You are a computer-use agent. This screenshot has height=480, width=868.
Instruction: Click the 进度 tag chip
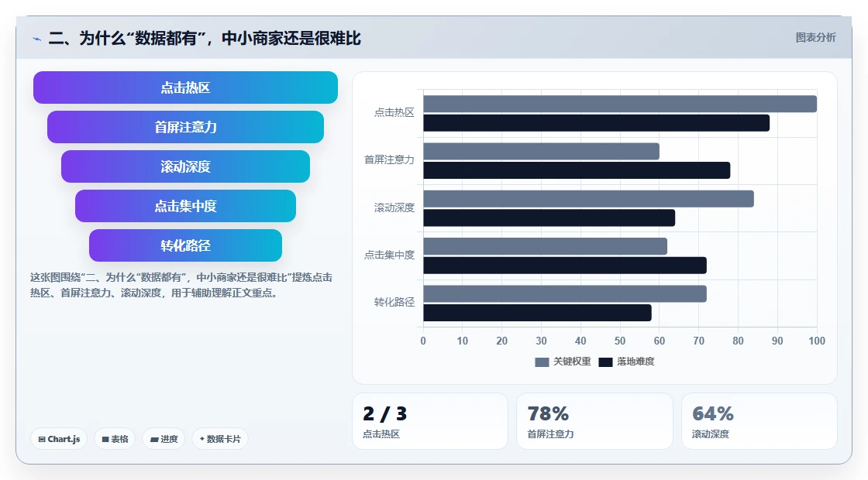[x=164, y=439]
